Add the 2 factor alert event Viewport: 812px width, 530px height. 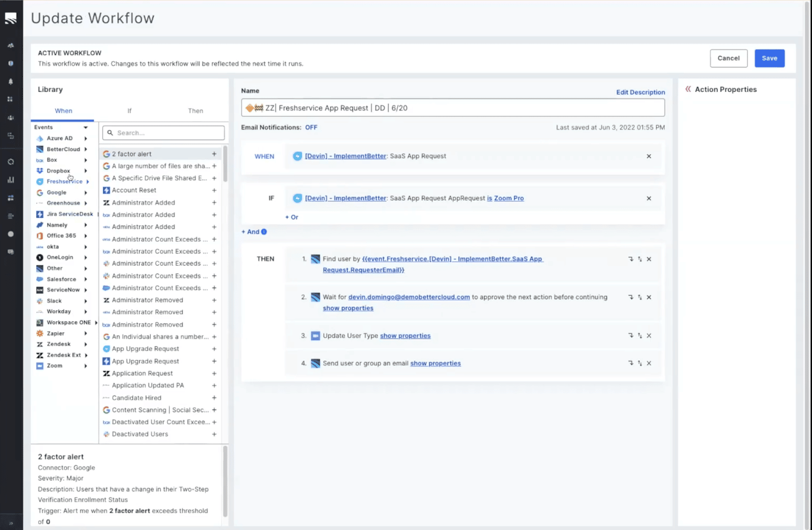point(214,154)
